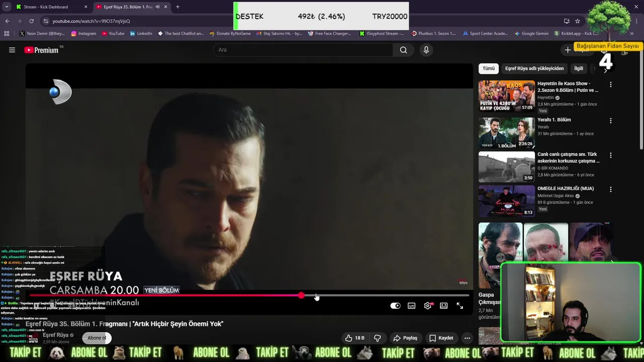644x362 pixels.
Task: Click the create plus button
Action: click(x=568, y=50)
